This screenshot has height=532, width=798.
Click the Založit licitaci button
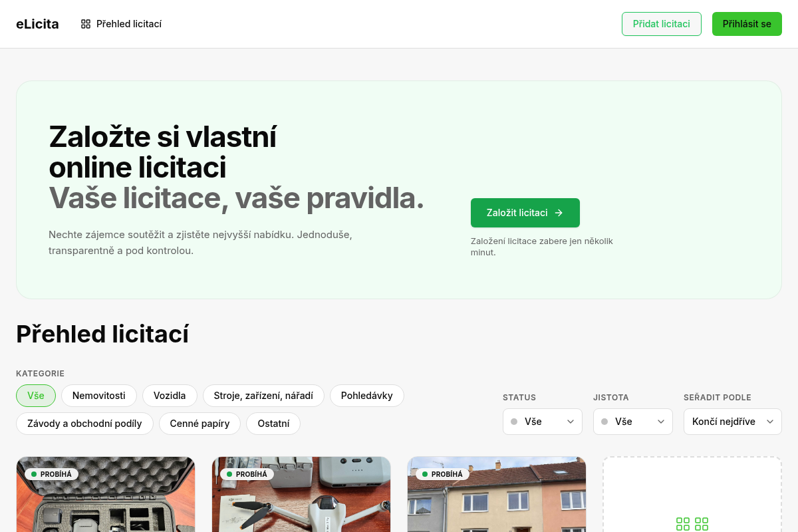[525, 213]
